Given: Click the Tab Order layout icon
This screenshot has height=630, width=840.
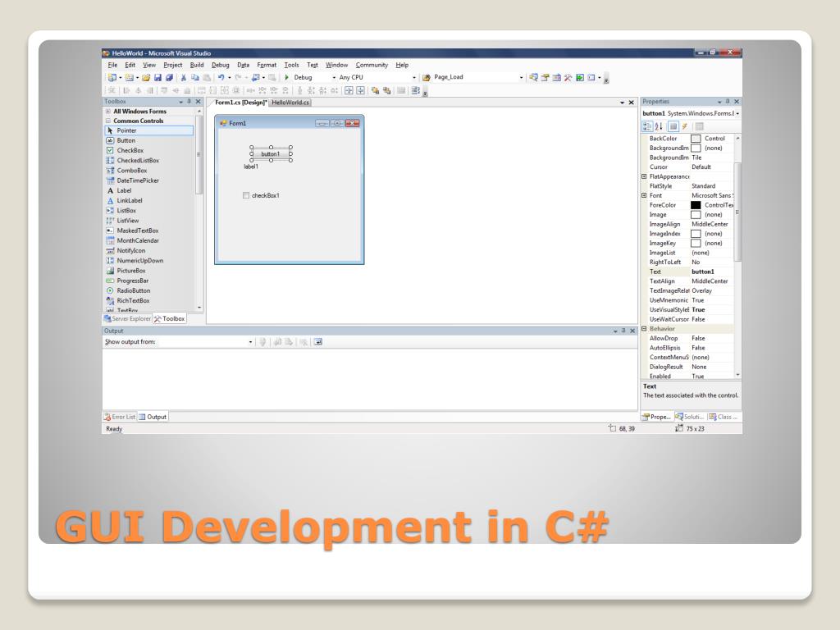Looking at the screenshot, I should point(416,90).
